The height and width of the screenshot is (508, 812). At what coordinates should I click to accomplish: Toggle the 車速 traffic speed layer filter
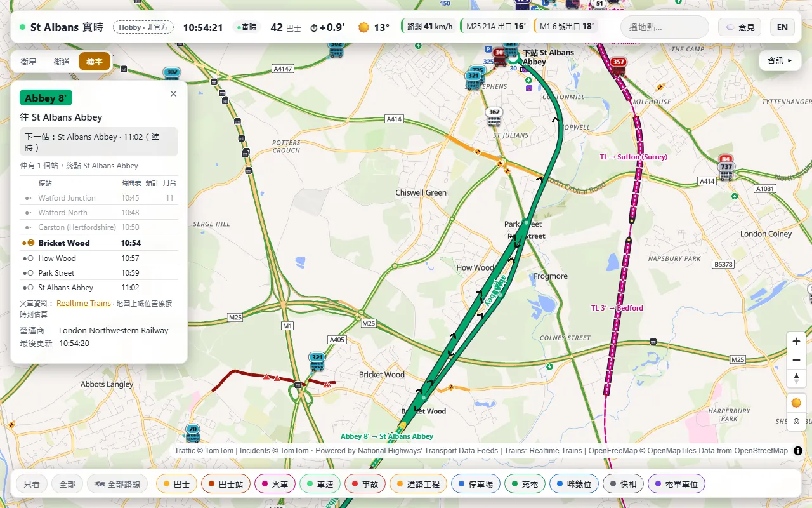coord(320,484)
